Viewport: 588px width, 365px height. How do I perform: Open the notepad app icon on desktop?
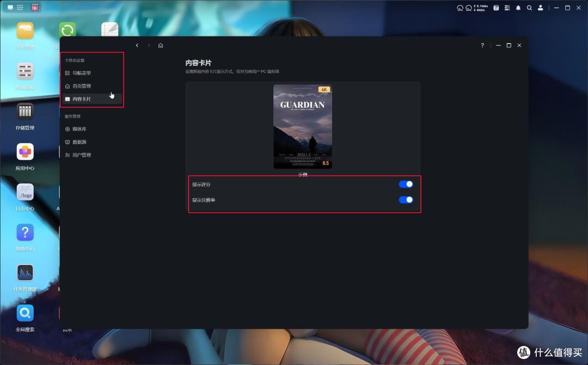coord(110,29)
